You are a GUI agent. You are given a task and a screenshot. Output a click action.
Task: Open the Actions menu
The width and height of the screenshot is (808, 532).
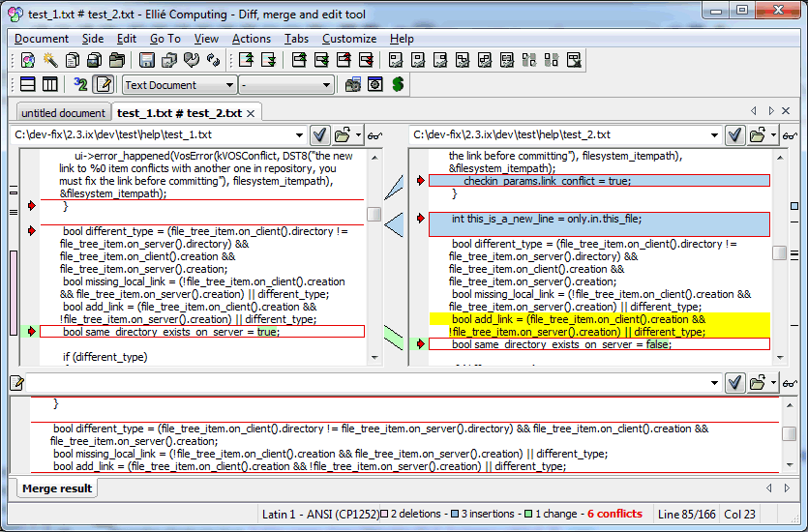251,39
